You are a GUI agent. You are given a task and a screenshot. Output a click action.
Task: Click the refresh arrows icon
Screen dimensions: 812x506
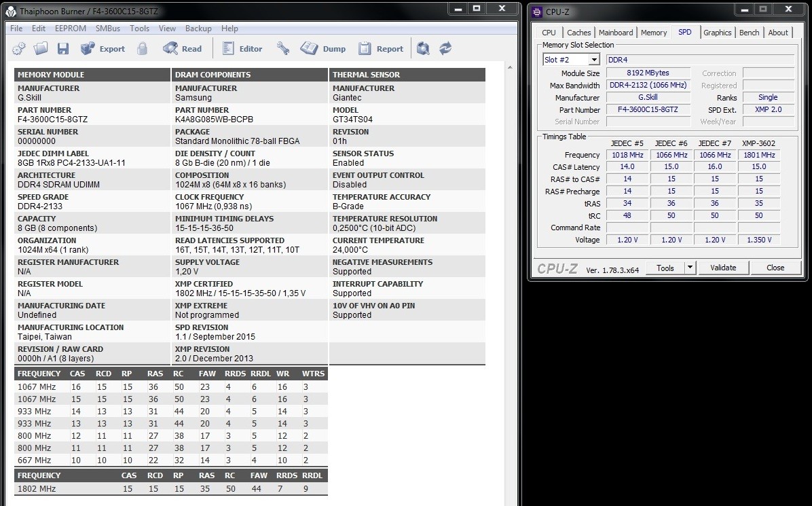point(445,49)
